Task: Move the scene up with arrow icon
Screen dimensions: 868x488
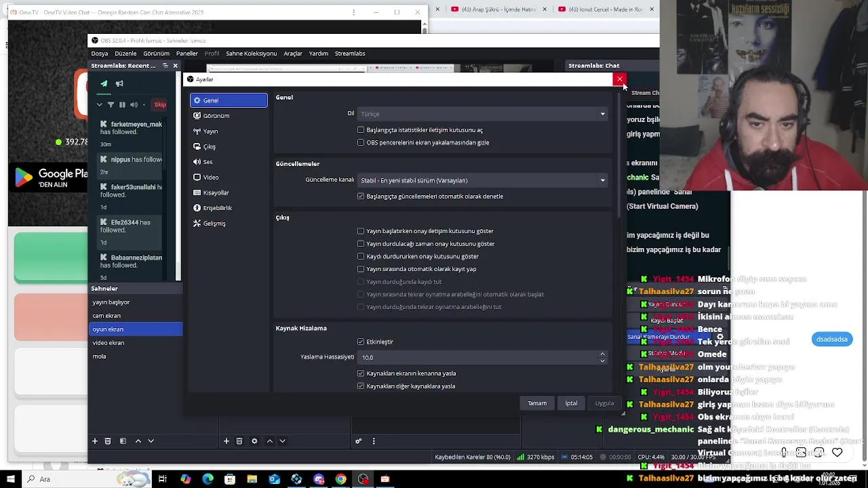Action: pos(138,441)
